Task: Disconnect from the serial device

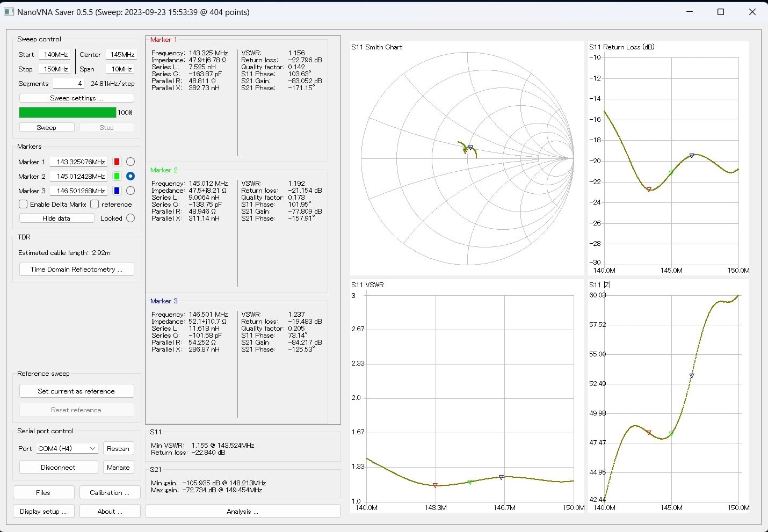Action: pos(59,467)
